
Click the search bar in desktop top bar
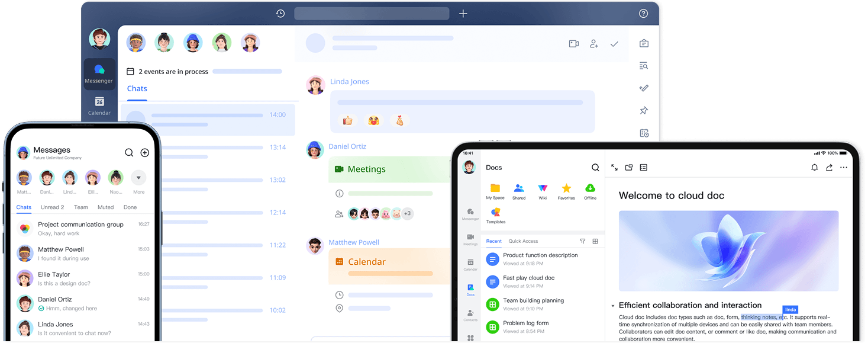(x=372, y=14)
